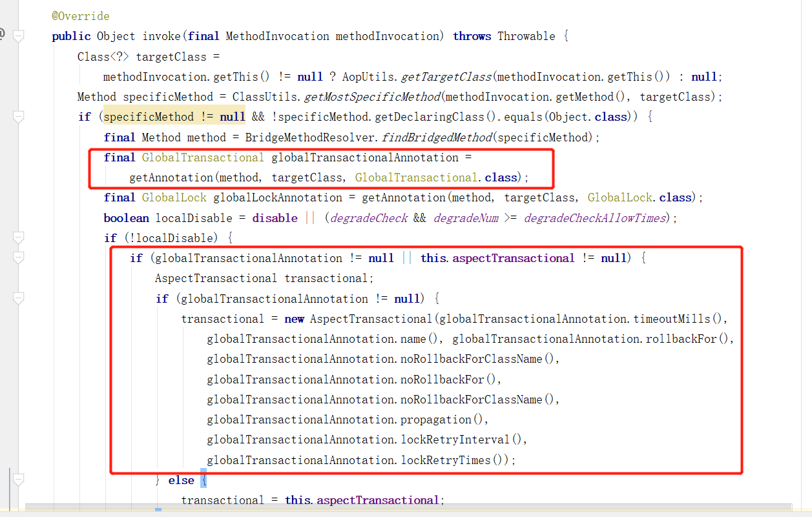This screenshot has height=517, width=812.
Task: Click 'GlobalTransactional.class' argument in getAnnotation
Action: [436, 177]
